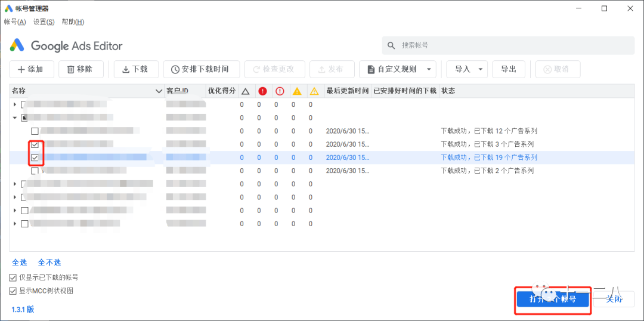Click the Google Ads Editor logo
The image size is (644, 321).
coord(66,45)
